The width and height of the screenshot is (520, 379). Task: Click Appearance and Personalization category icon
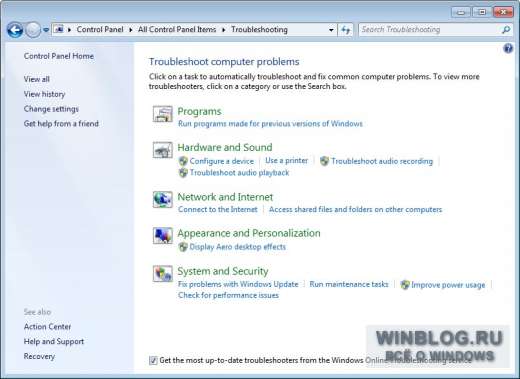163,235
